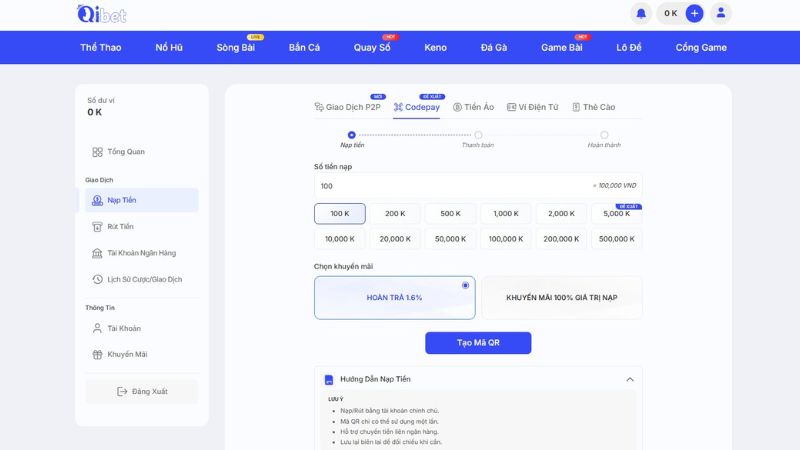Image resolution: width=800 pixels, height=450 pixels.
Task: Open the Cổng Game menu
Action: (x=701, y=47)
